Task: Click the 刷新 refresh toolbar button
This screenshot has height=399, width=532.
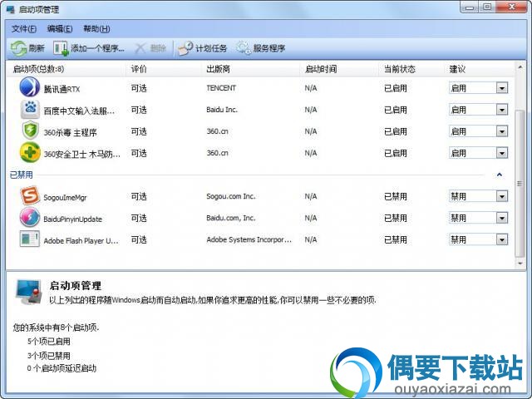Action: coord(27,48)
